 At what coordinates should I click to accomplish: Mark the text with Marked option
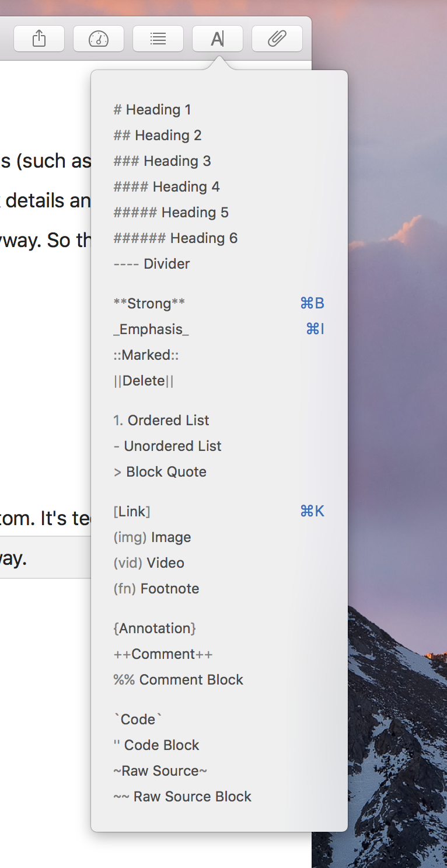coord(146,355)
